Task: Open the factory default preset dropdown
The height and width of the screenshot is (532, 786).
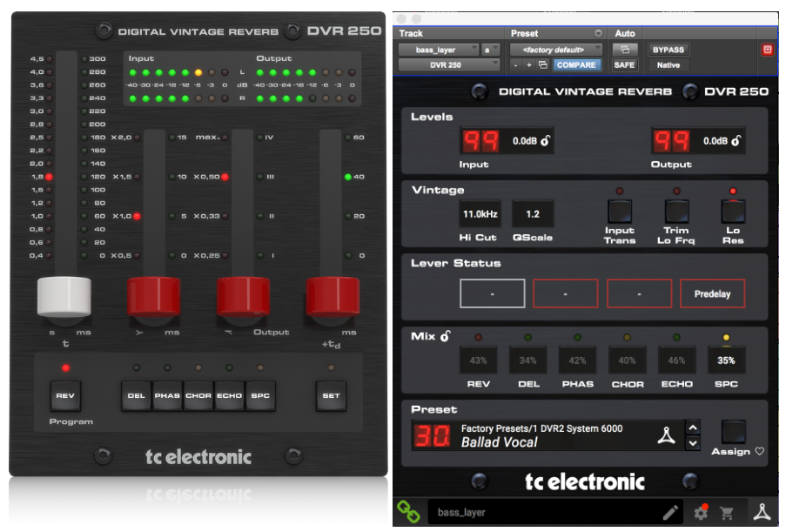Action: 556,50
